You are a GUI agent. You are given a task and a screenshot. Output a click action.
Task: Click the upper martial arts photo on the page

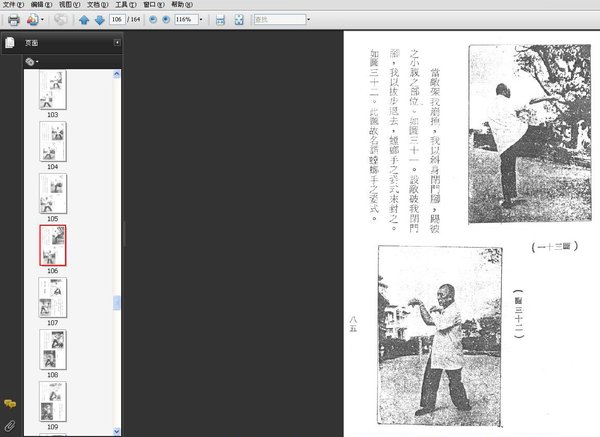530,134
